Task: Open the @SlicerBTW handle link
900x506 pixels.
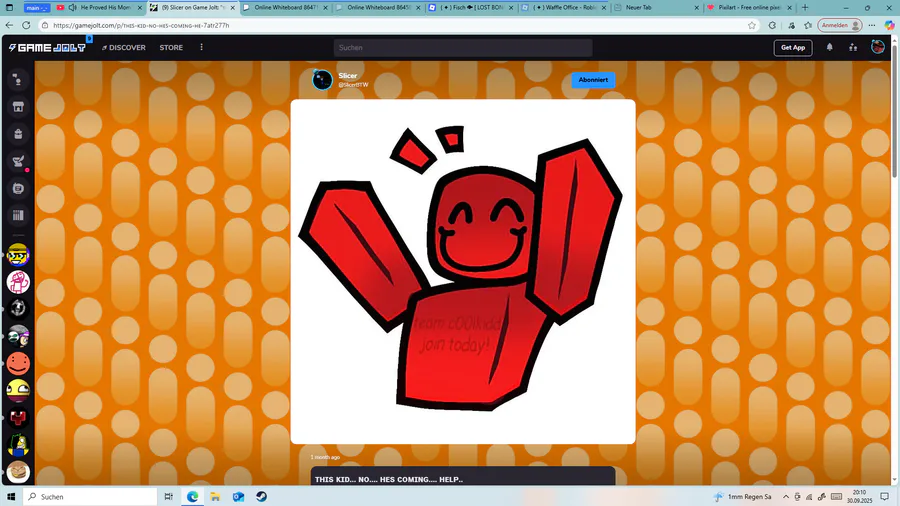Action: pyautogui.click(x=353, y=85)
